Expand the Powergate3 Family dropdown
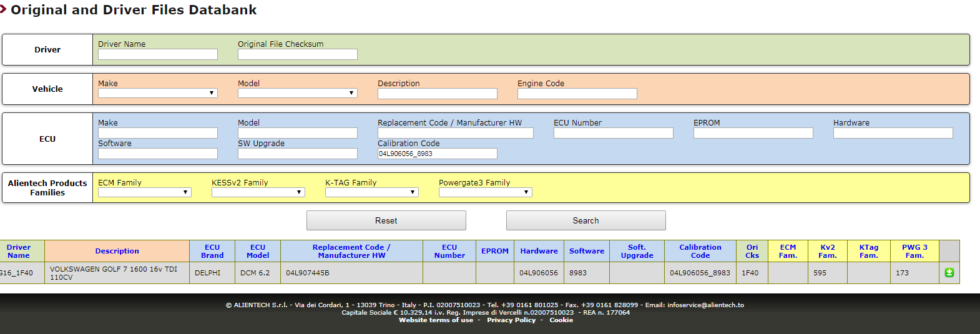 pyautogui.click(x=486, y=192)
